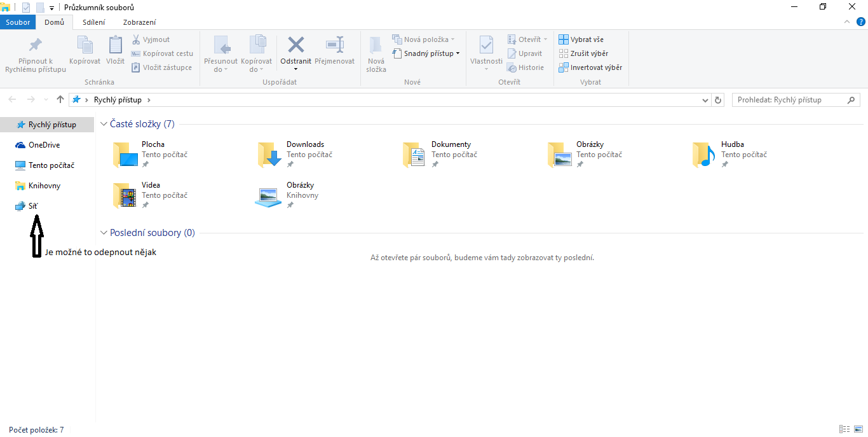Select the Dokumenty folder icon
Viewport: 868px width, 437px height.
pos(414,155)
